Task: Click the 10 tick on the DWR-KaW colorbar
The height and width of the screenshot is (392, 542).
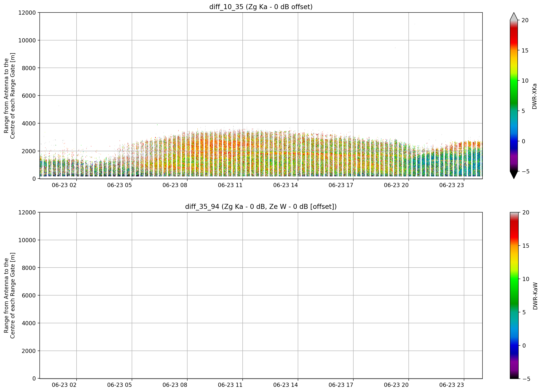Action: [x=526, y=279]
